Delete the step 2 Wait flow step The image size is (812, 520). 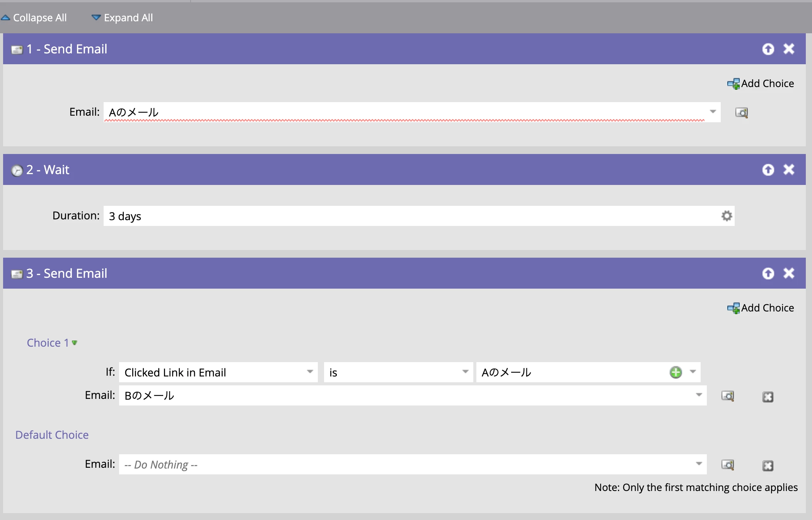[x=789, y=170]
